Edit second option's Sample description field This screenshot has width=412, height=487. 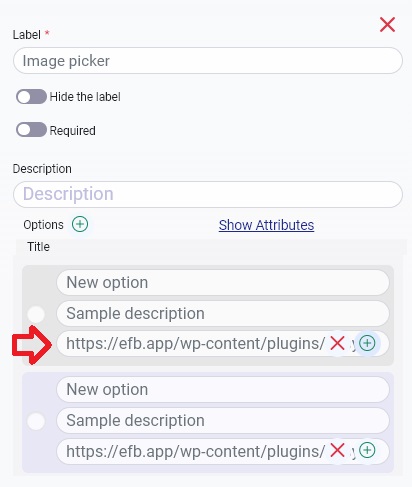coord(223,420)
